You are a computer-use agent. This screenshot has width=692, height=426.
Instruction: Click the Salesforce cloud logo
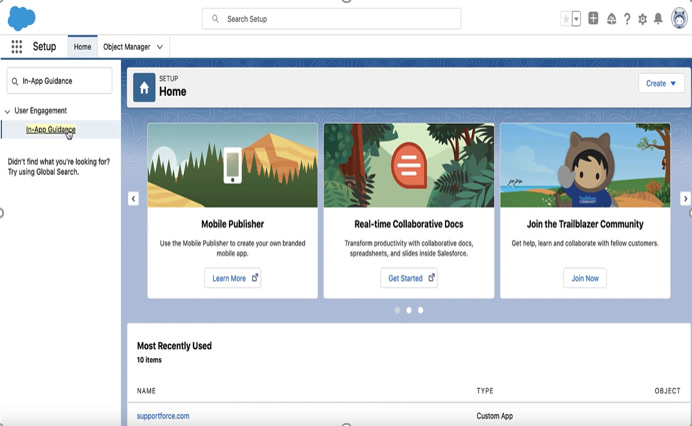22,18
